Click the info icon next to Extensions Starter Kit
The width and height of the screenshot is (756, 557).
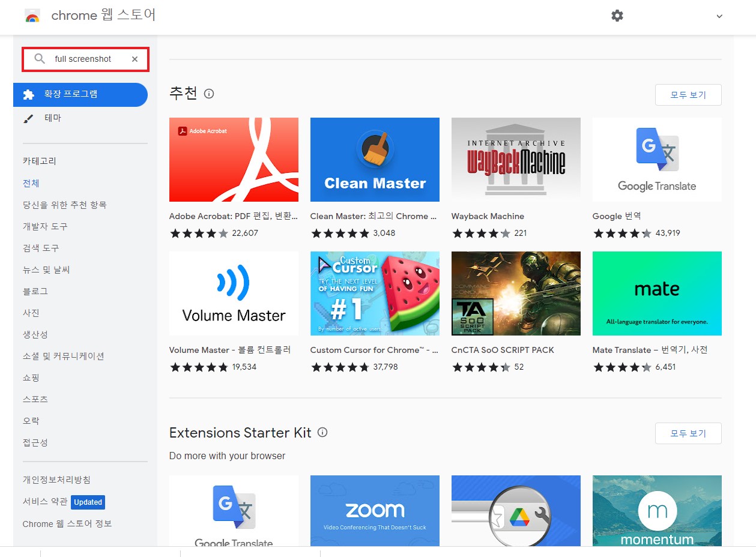pyautogui.click(x=322, y=432)
